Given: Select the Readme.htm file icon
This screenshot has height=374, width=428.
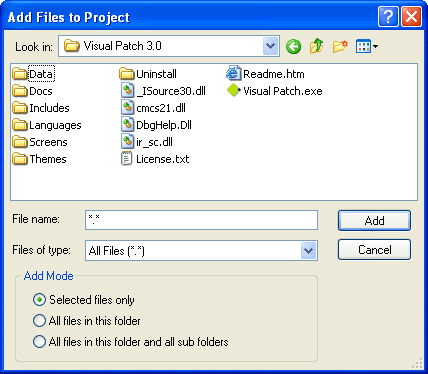Looking at the screenshot, I should 233,73.
